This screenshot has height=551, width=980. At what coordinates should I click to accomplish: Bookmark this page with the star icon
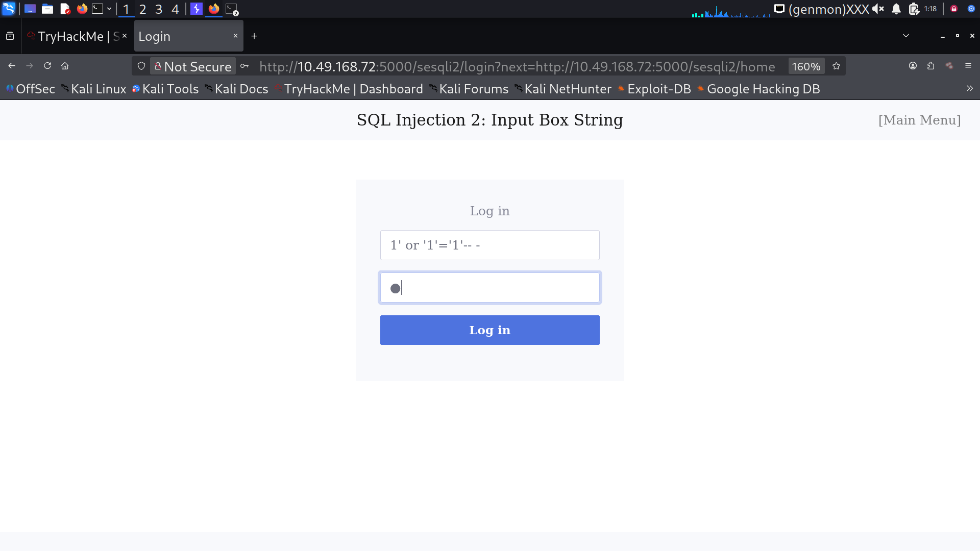[836, 66]
